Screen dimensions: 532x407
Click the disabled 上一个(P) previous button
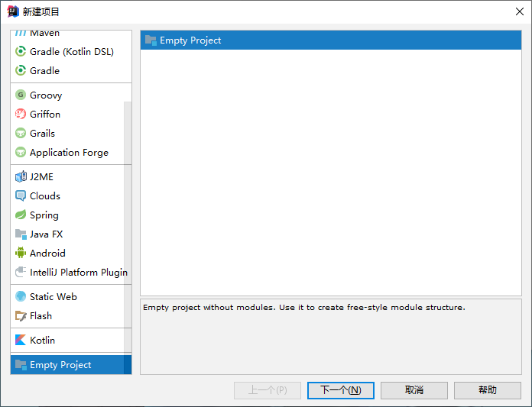[x=268, y=390]
